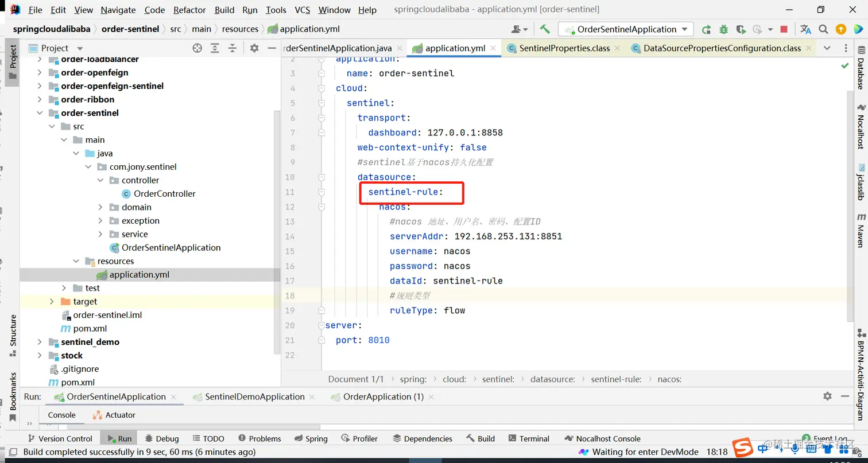Open the Nocalhost side panel
Screen dimensions: 868x463
point(861,127)
